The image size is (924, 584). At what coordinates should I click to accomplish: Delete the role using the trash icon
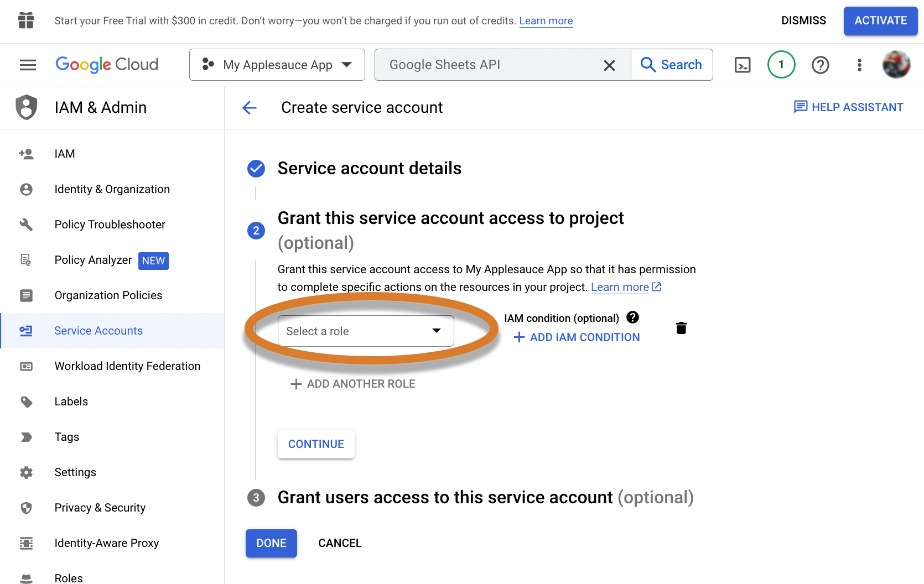[x=681, y=328]
